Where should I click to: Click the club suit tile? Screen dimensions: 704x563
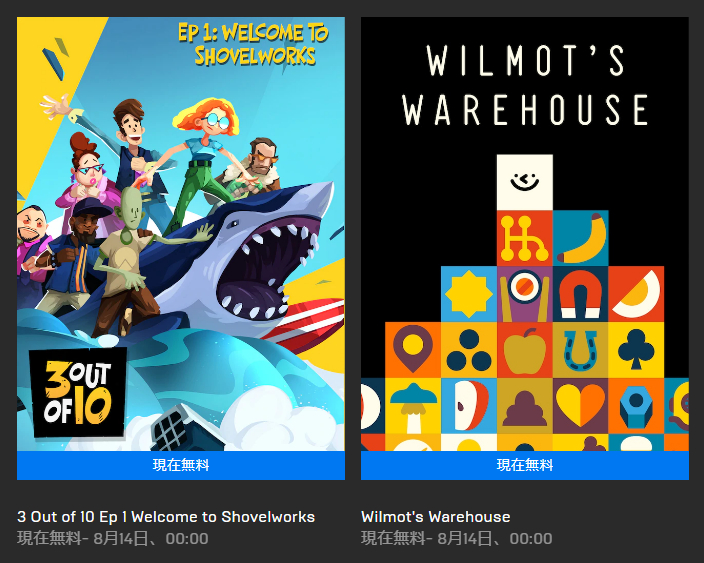coord(636,350)
